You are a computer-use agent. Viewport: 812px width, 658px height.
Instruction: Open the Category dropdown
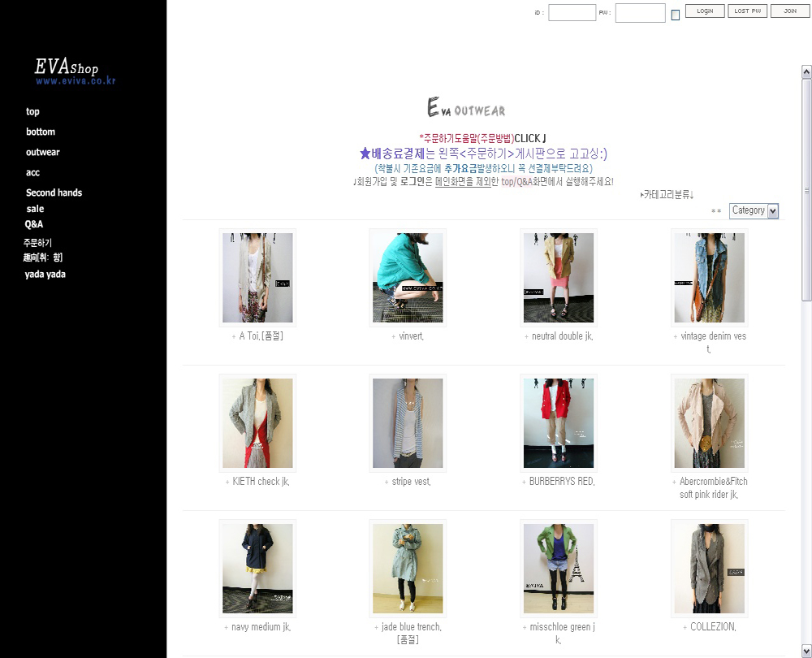(754, 210)
